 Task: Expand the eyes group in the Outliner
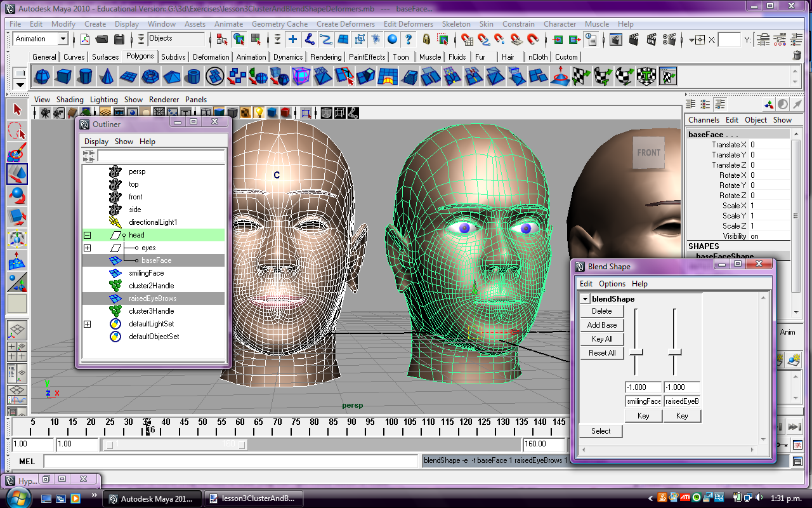pos(87,248)
